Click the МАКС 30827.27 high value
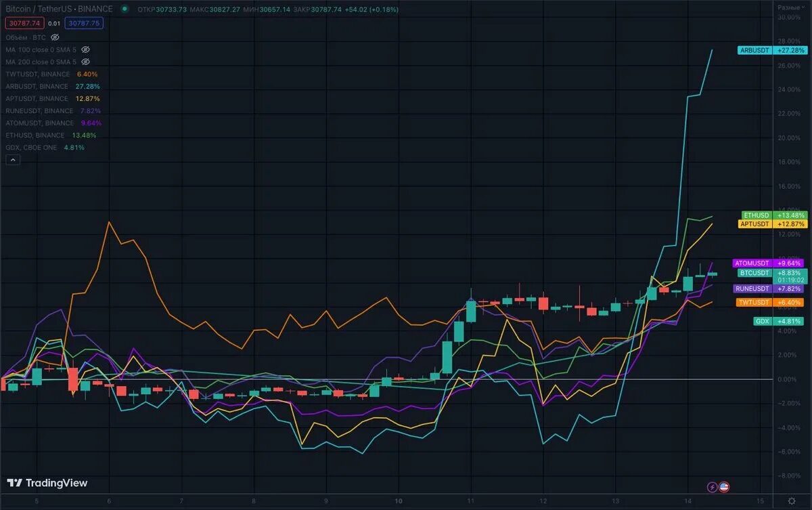The height and width of the screenshot is (510, 812). pos(215,9)
